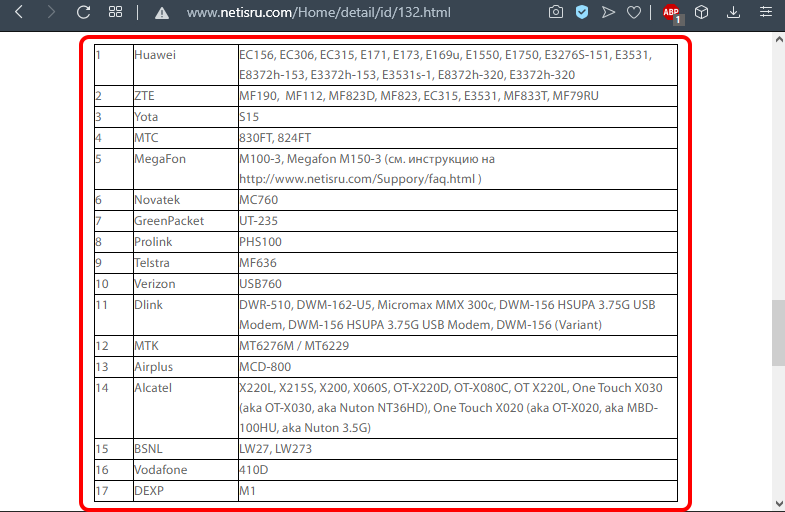Open the netisru.com/Suppory/faq.html link text
The image size is (785, 512).
tap(357, 179)
